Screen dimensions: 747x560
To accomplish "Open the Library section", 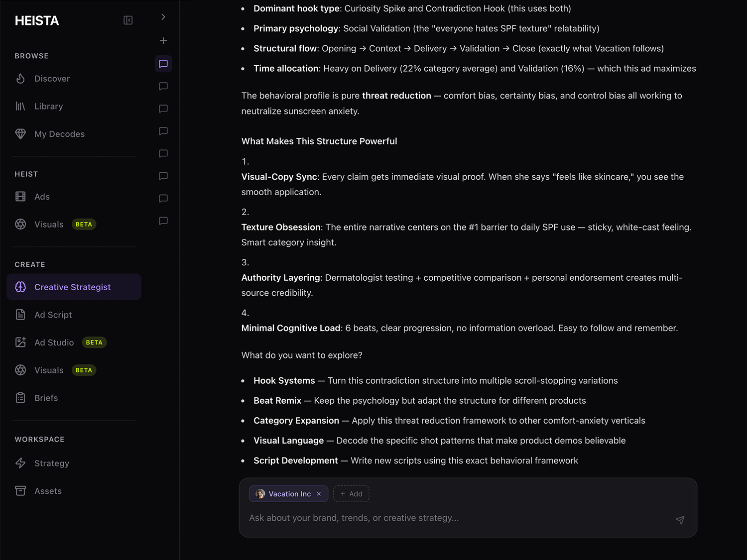I will (x=48, y=107).
